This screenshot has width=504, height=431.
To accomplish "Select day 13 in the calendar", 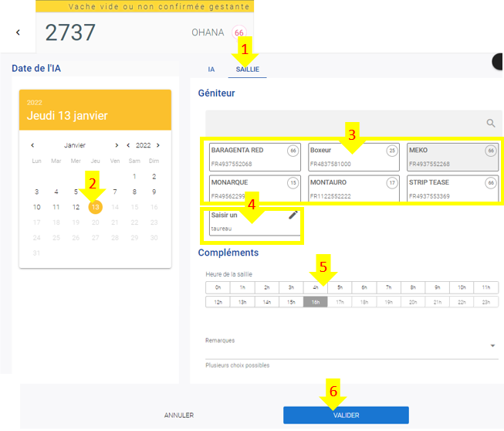I will tap(96, 207).
